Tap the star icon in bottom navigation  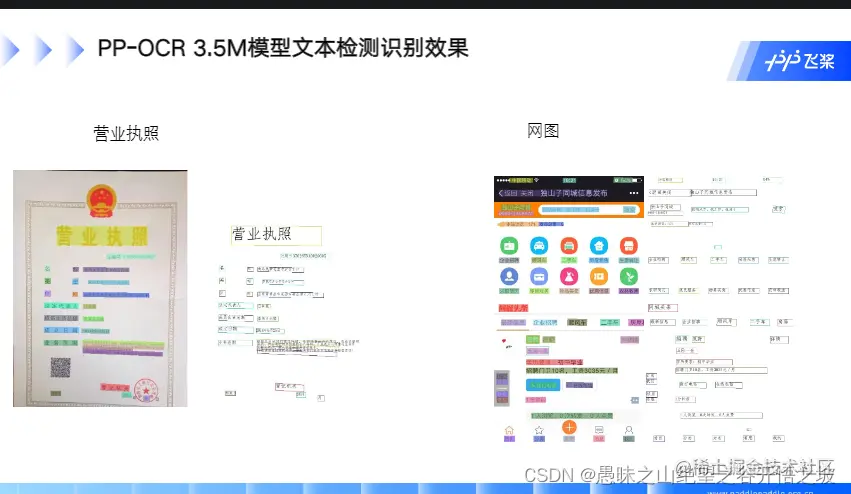(x=539, y=430)
